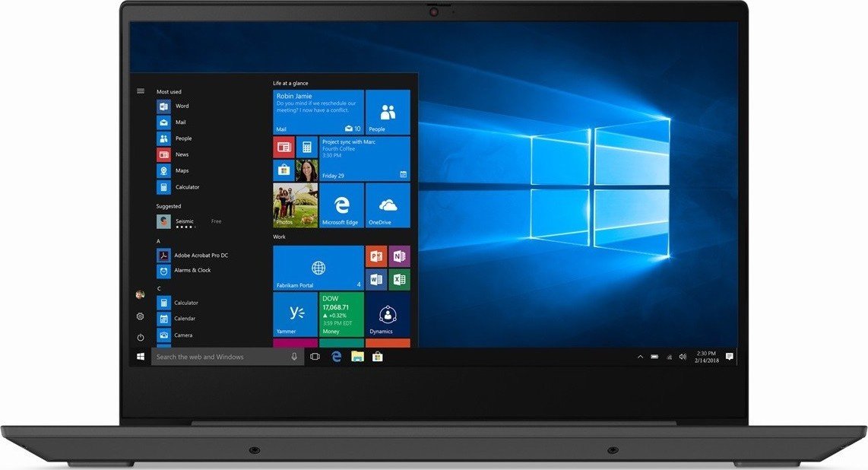Open Word in the Most used list
Screen dimensions: 868x470
coord(173,106)
